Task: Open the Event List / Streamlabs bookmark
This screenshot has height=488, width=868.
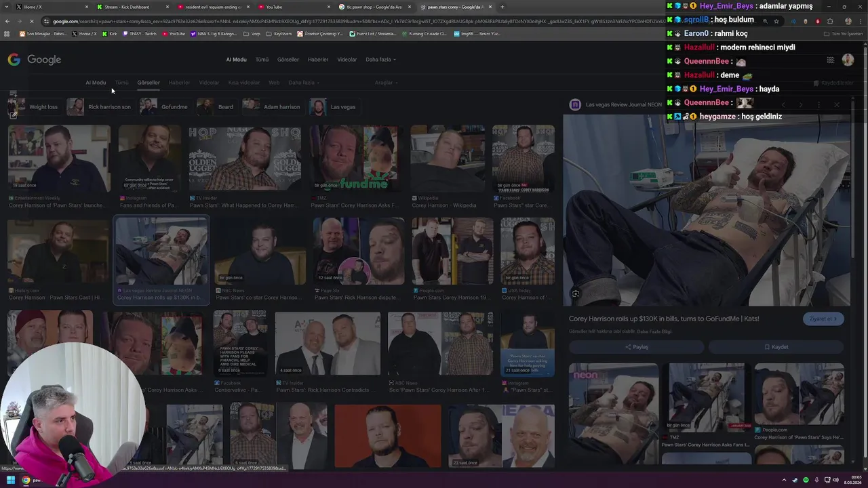Action: tap(374, 33)
